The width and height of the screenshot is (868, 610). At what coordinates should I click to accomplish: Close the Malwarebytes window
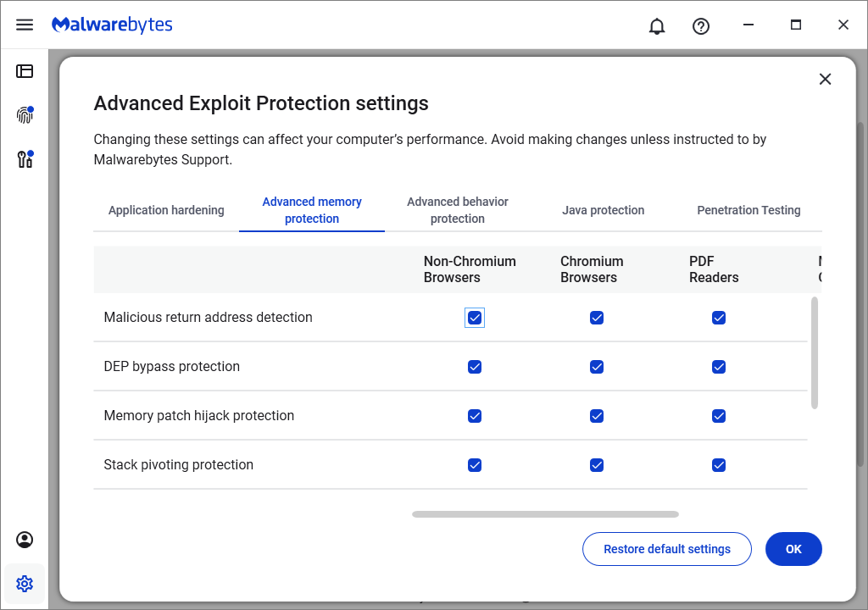click(843, 25)
